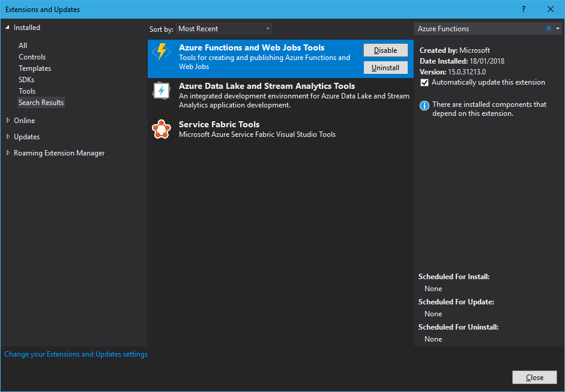Select the Templates category

[35, 68]
